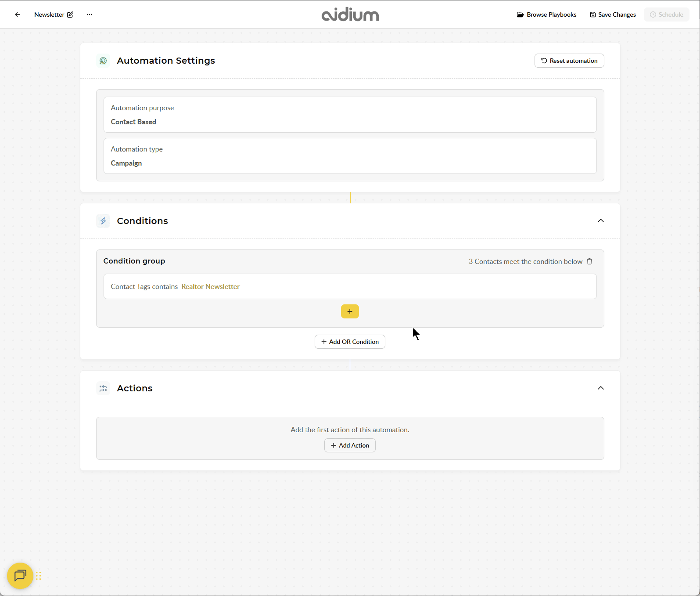Collapse the Actions section

click(600, 388)
